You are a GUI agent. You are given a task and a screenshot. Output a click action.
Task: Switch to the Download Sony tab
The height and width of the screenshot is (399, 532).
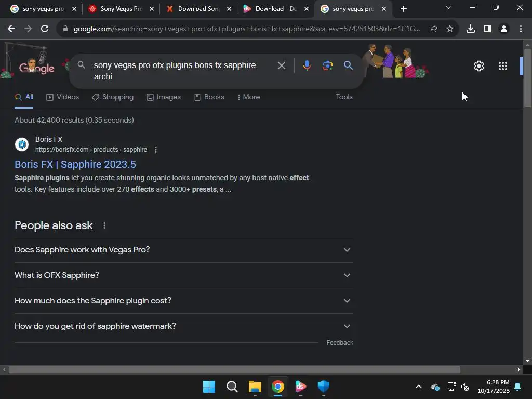(x=199, y=9)
